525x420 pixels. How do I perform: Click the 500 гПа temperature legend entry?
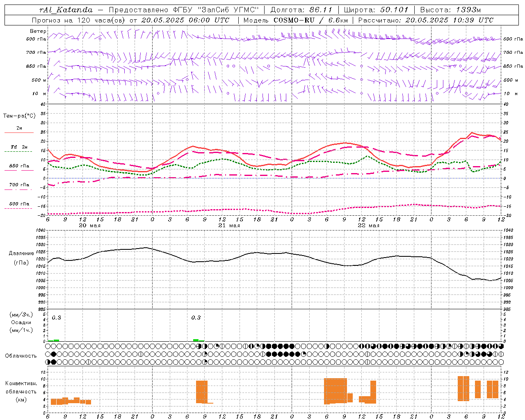click(x=19, y=204)
